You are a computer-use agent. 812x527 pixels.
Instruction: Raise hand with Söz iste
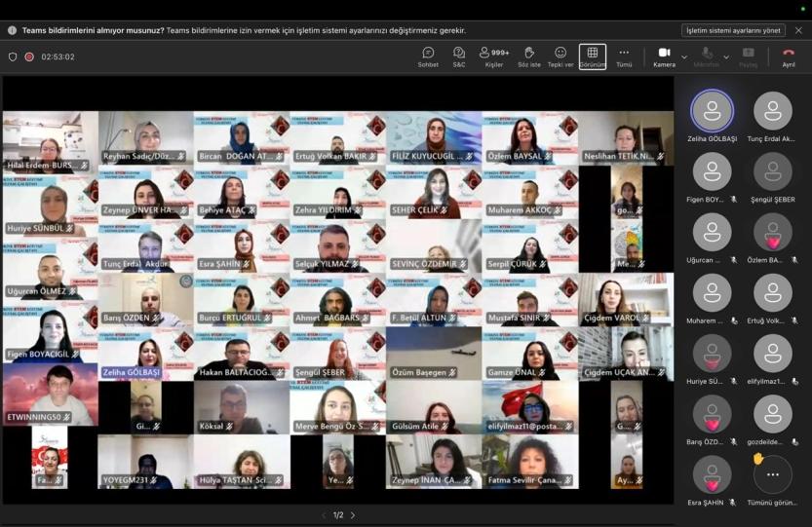528,56
